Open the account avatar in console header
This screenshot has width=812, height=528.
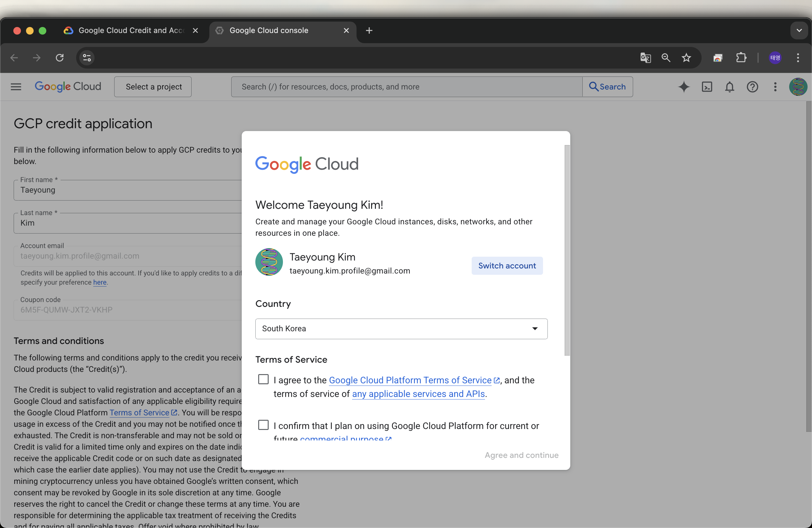(x=798, y=87)
